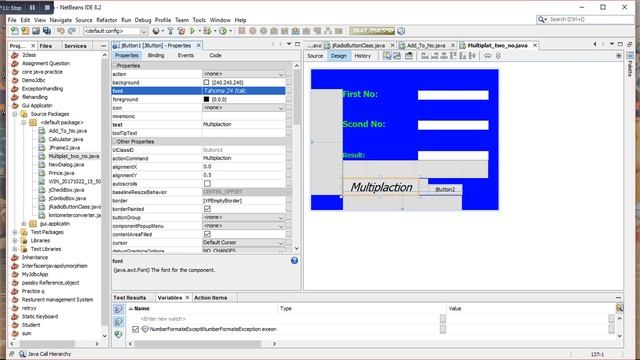Open the buttonGroup property dropdown

(280, 218)
